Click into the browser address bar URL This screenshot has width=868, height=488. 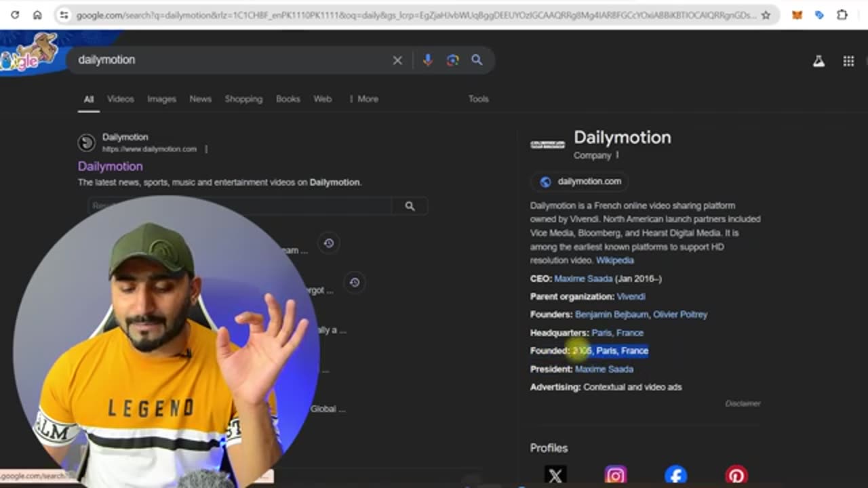(x=415, y=15)
